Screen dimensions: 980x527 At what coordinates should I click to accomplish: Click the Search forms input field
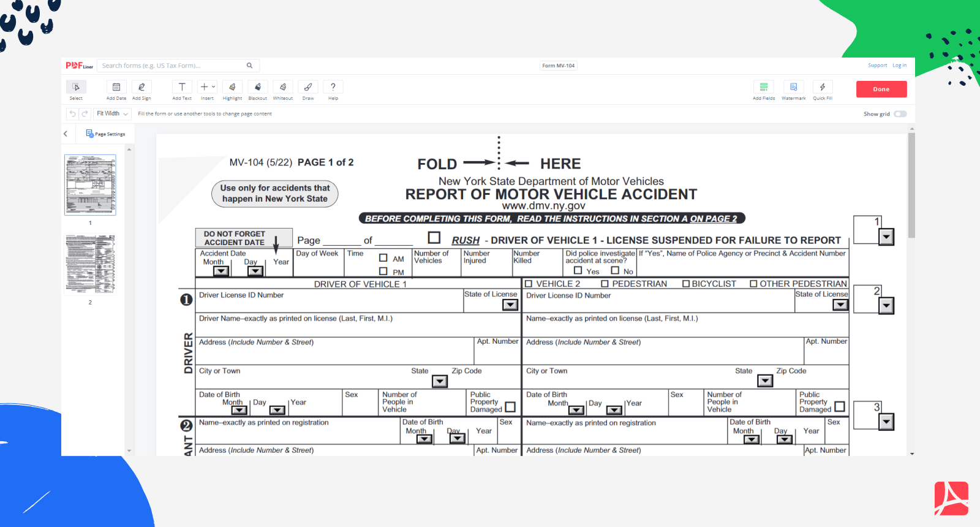point(171,66)
